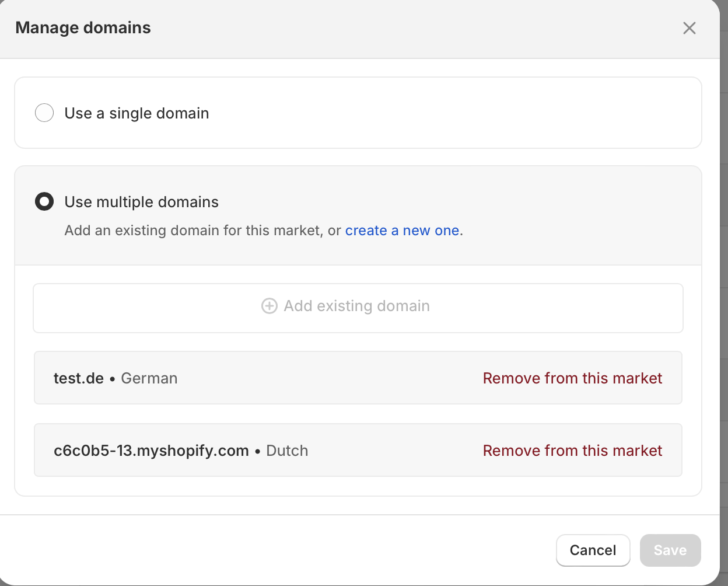The width and height of the screenshot is (728, 586).
Task: Click the Save button
Action: coord(670,550)
